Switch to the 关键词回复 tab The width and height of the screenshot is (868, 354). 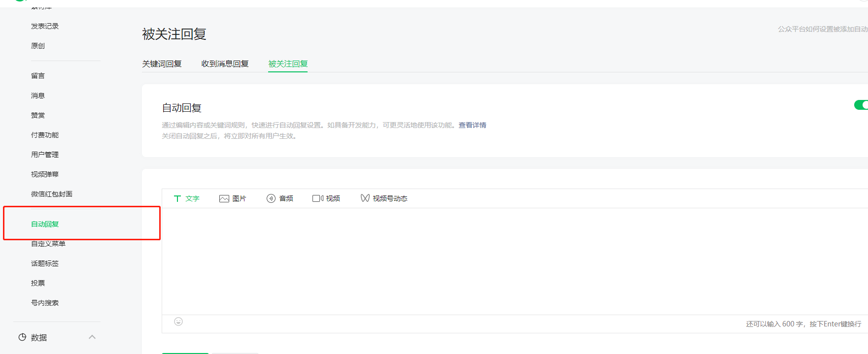[x=162, y=64]
